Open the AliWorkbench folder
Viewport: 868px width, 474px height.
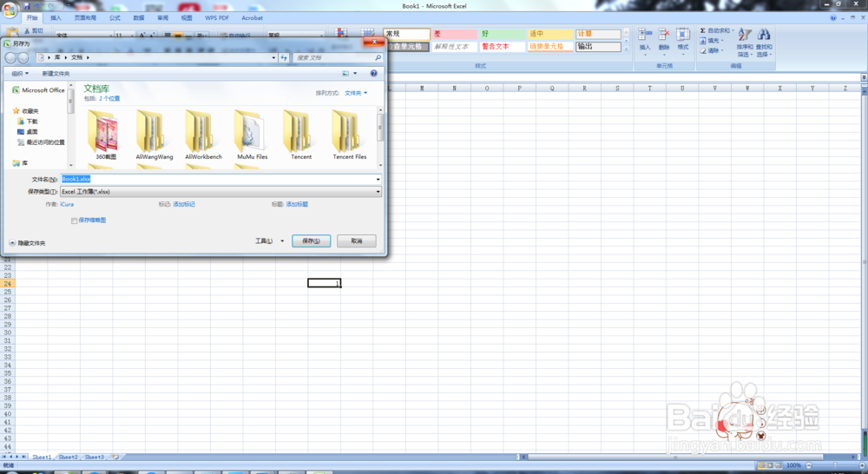203,134
